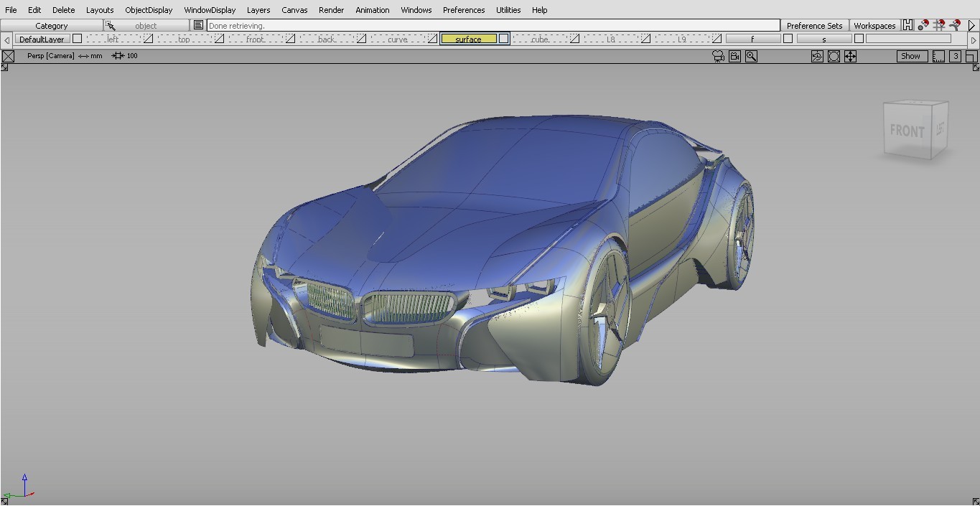
Task: Click the '100' grid value
Action: [x=132, y=55]
